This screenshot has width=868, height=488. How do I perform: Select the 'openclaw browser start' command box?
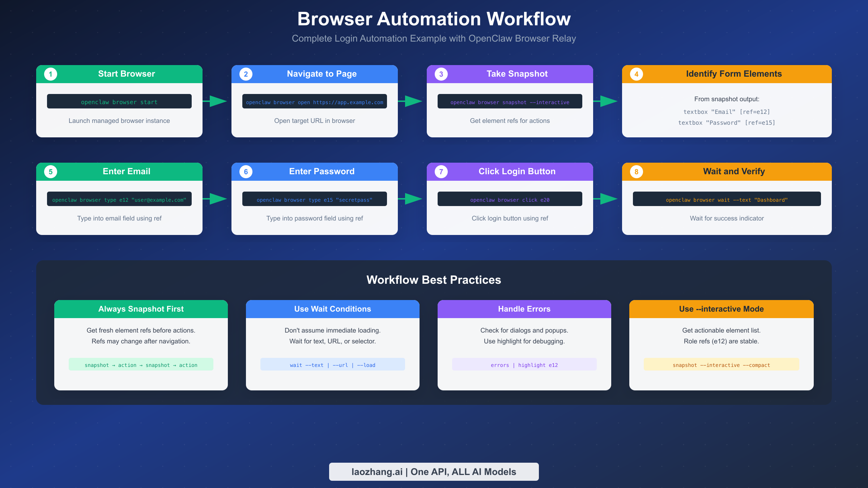point(119,102)
